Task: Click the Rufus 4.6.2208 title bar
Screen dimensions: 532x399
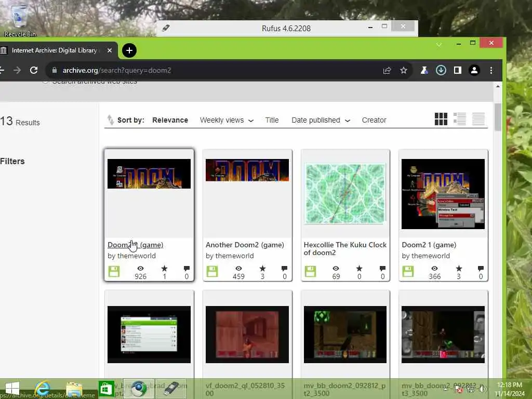Action: [286, 29]
